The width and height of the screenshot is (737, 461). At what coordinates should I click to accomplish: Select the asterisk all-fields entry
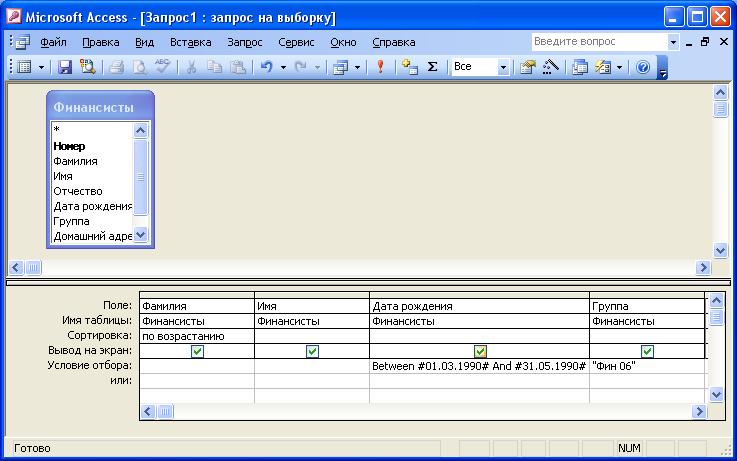point(56,130)
